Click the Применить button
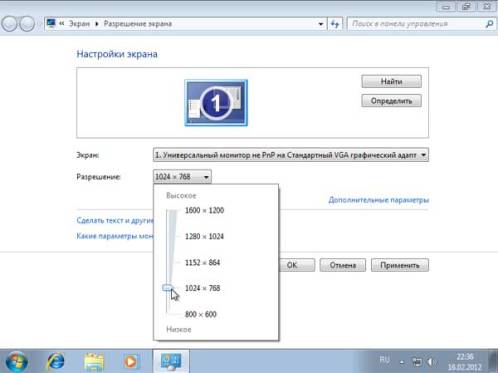498x373 pixels. pyautogui.click(x=400, y=265)
